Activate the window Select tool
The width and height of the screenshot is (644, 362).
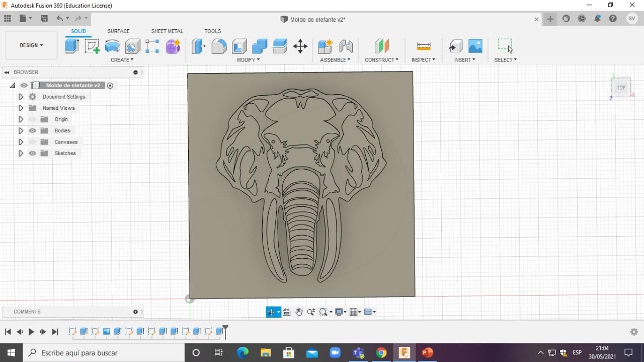point(505,45)
